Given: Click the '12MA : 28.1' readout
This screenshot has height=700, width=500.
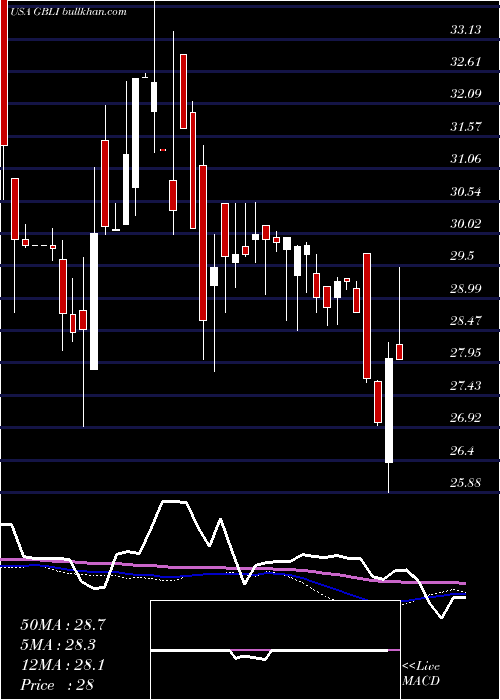Looking at the screenshot, I should (62, 666).
